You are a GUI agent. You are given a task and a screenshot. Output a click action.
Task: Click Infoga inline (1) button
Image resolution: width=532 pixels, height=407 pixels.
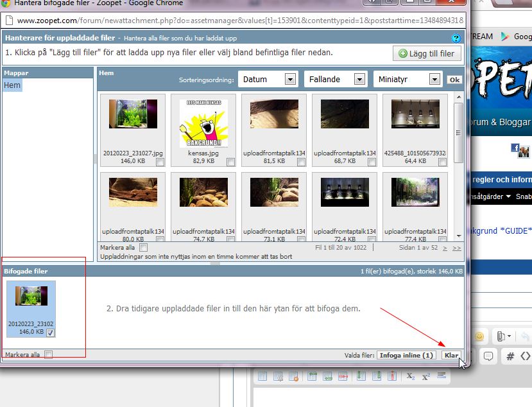click(x=406, y=356)
